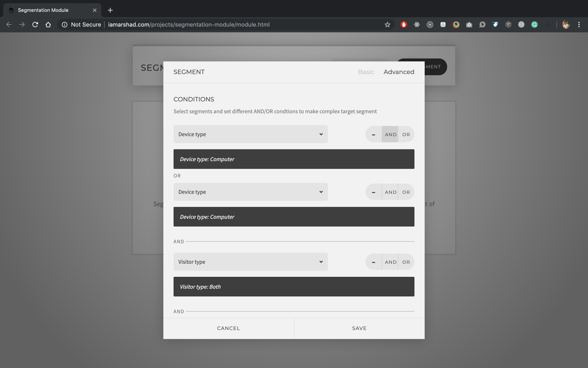The width and height of the screenshot is (588, 368).
Task: Select OR for first Device type row
Action: click(x=406, y=134)
